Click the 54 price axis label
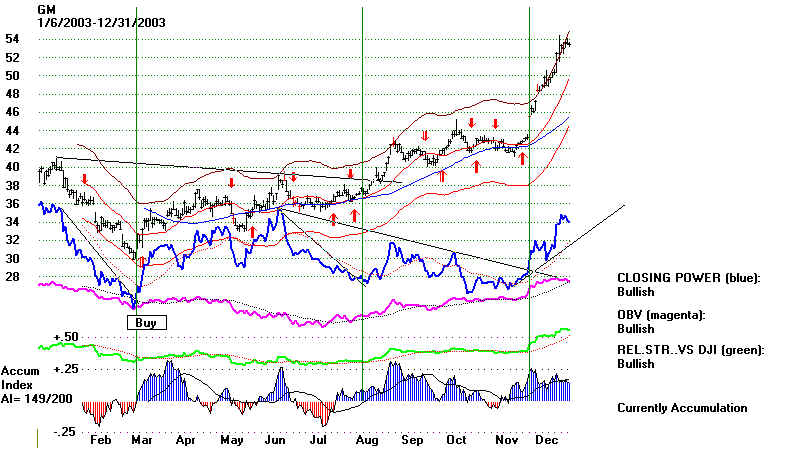The width and height of the screenshot is (800, 452). (x=12, y=39)
